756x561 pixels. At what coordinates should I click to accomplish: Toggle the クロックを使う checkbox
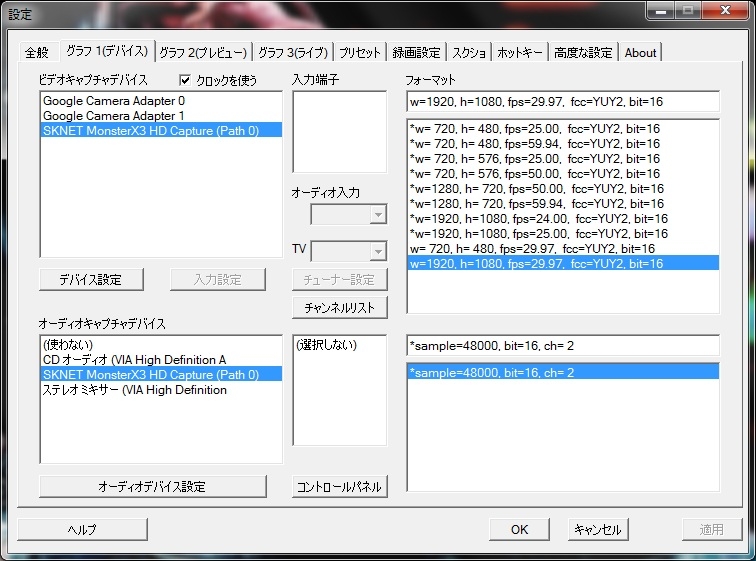(x=185, y=80)
